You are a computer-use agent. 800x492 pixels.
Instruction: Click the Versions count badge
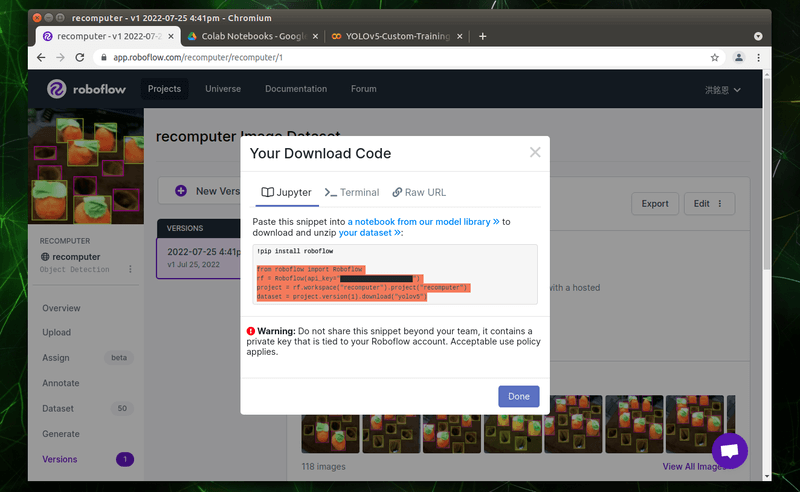(x=125, y=459)
